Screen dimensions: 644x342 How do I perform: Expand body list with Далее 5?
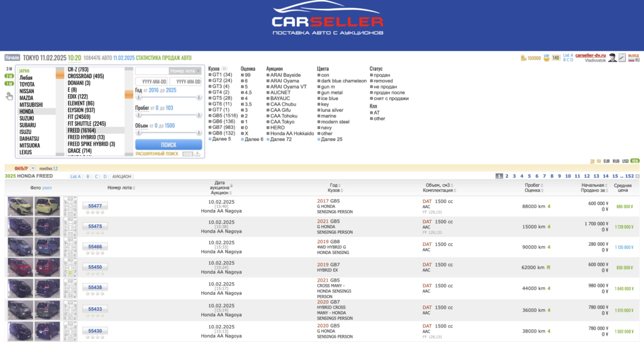219,139
